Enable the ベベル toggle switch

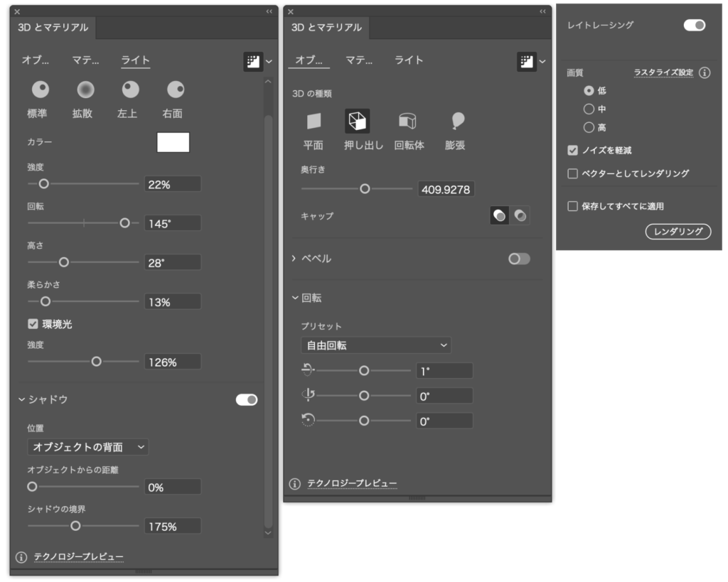519,259
